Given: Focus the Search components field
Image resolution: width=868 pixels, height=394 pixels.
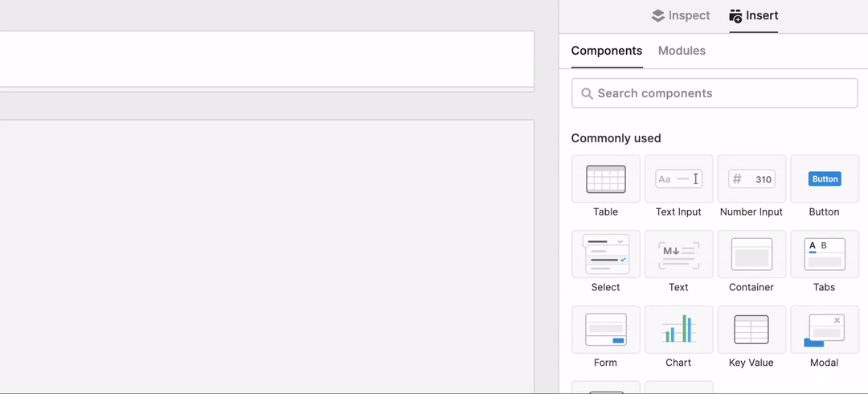Looking at the screenshot, I should pyautogui.click(x=714, y=93).
